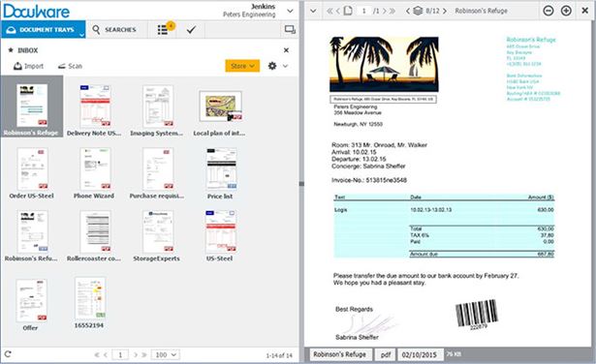Screen dimensions: 596x364
Task: Select the Phone Wizard document thumbnail
Action: 94,173
